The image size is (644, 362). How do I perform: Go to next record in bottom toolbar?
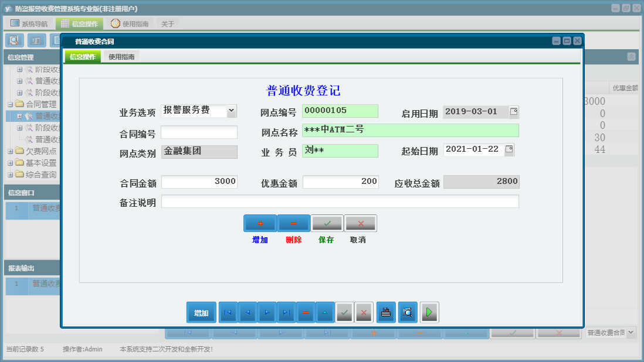point(267,313)
